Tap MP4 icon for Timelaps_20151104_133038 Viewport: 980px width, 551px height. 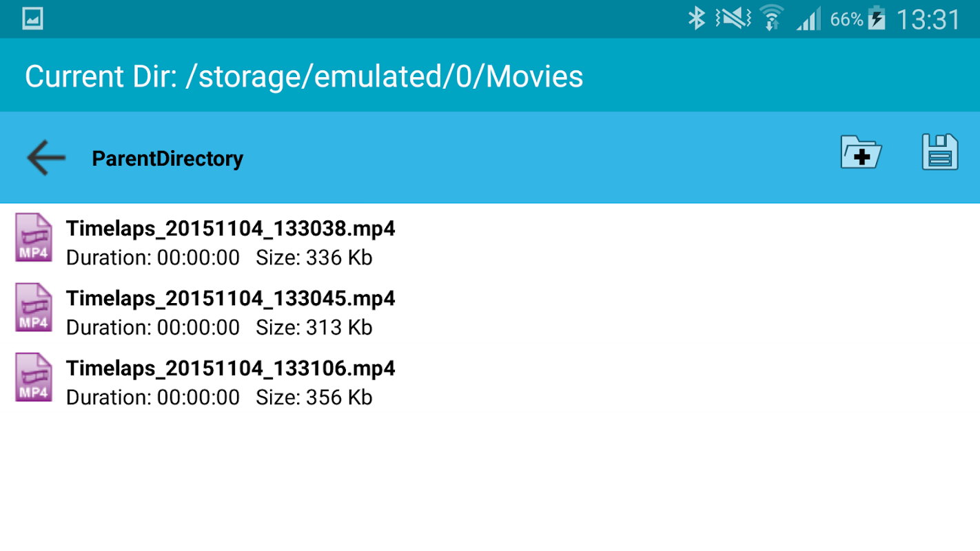34,238
